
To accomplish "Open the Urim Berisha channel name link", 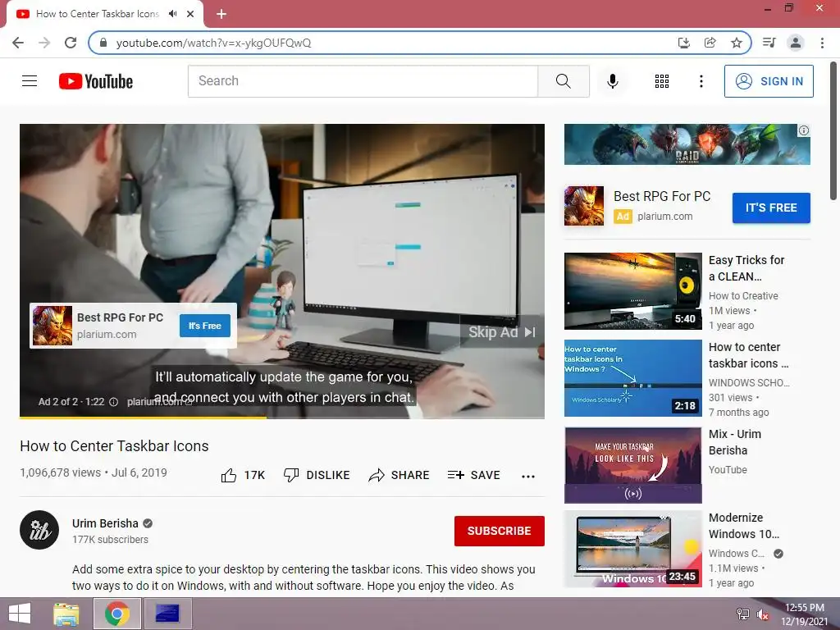I will [105, 523].
